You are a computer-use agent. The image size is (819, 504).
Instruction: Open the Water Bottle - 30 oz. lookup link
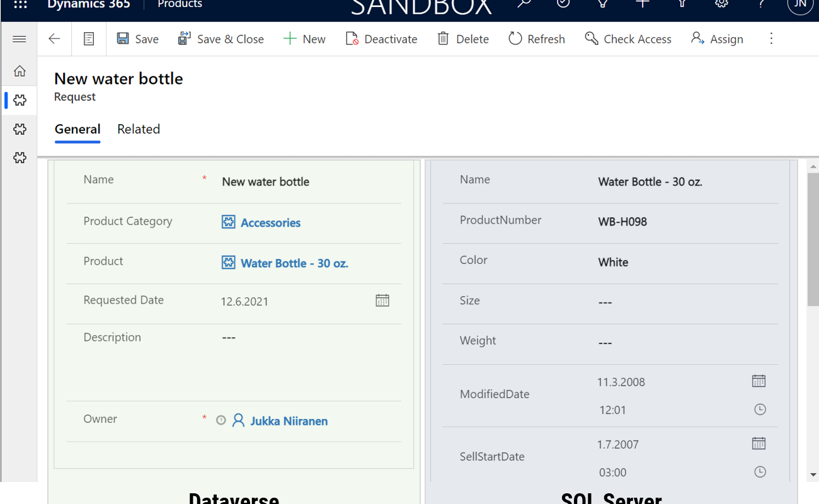pos(294,263)
